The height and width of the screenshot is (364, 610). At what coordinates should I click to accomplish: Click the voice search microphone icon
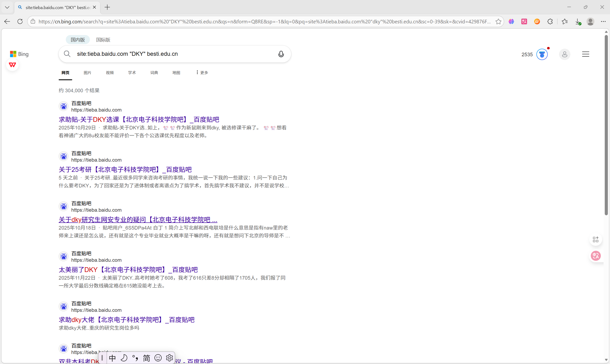pos(281,54)
